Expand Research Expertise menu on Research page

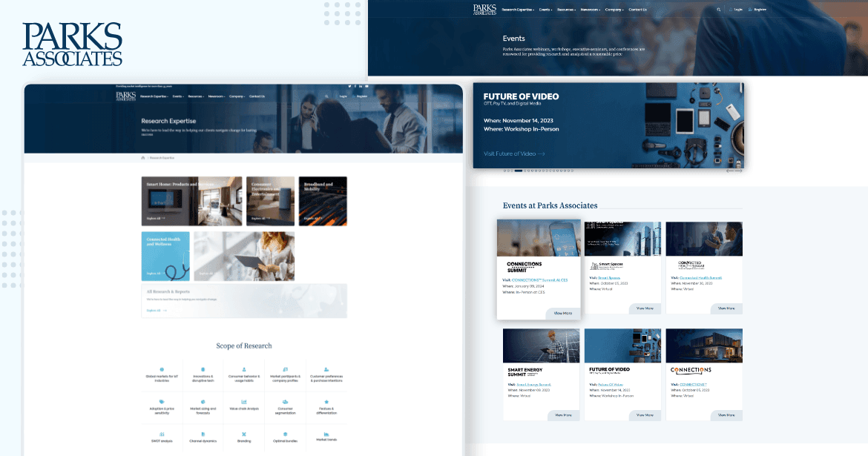tap(154, 96)
